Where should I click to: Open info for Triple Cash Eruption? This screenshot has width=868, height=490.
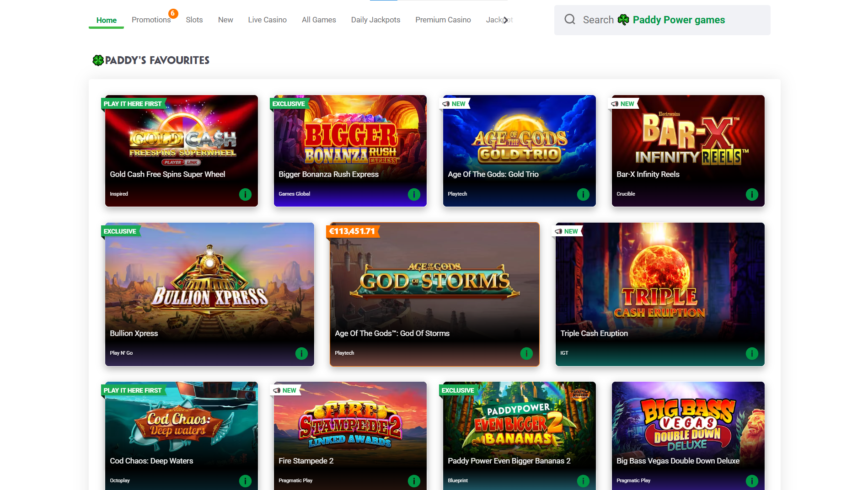coord(752,353)
